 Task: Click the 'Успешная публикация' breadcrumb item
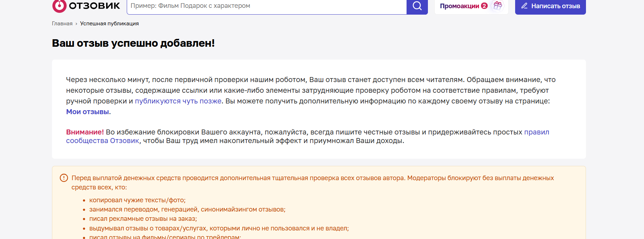click(109, 24)
